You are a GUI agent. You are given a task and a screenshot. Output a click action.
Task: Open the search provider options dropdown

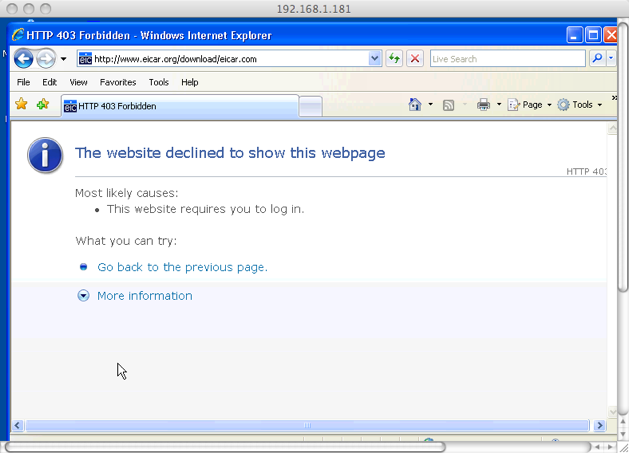click(611, 59)
